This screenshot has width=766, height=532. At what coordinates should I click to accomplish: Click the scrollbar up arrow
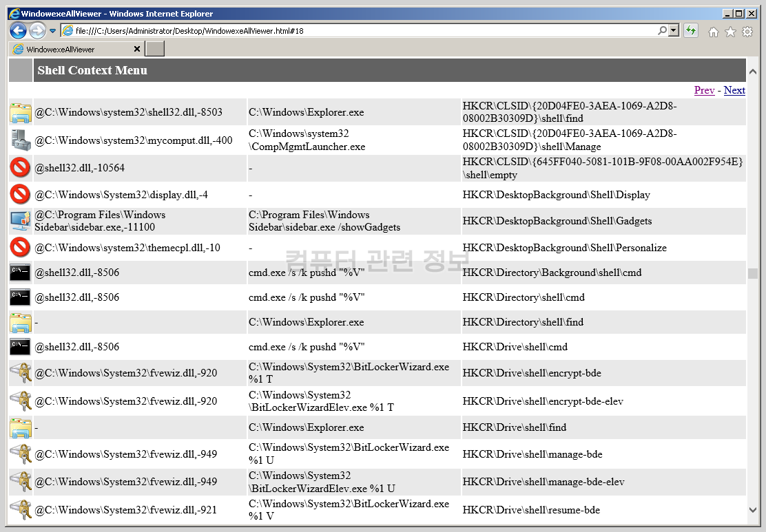tap(752, 72)
